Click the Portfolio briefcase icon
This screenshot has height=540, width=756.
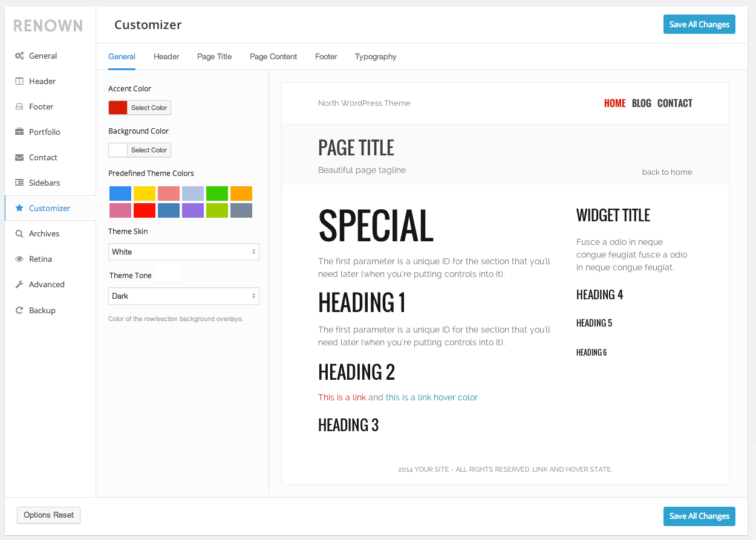pos(19,132)
